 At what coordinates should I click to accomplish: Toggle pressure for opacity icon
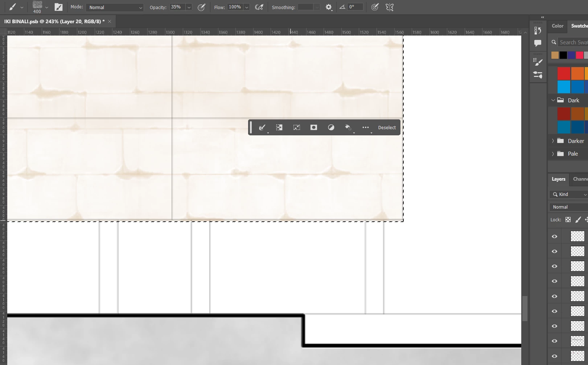point(202,7)
